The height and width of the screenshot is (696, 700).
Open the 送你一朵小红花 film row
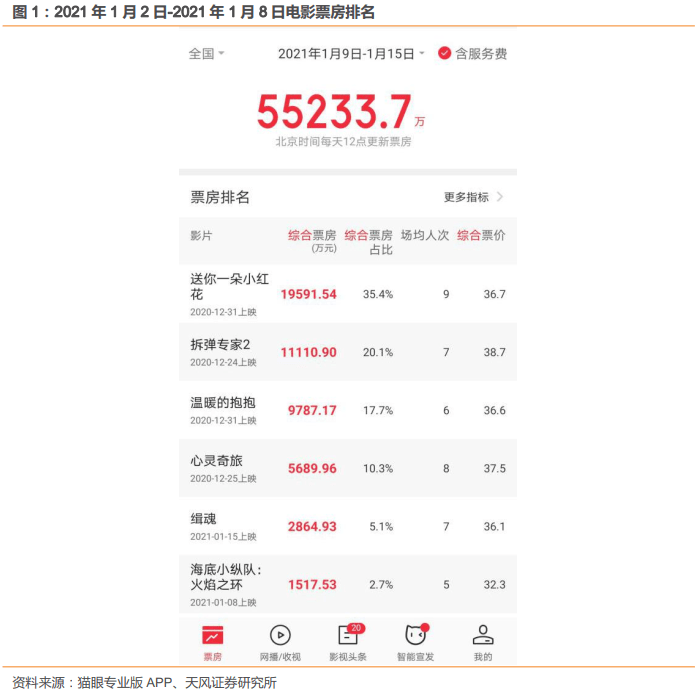[x=348, y=294]
